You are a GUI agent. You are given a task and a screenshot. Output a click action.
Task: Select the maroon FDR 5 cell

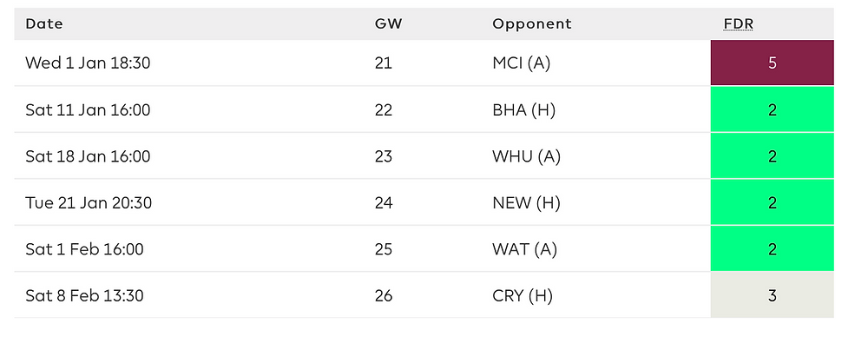point(773,63)
